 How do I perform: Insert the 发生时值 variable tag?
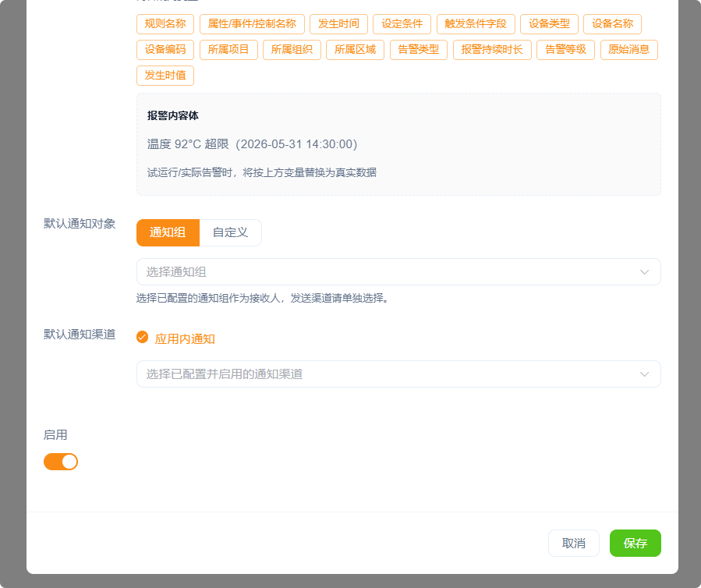click(165, 76)
